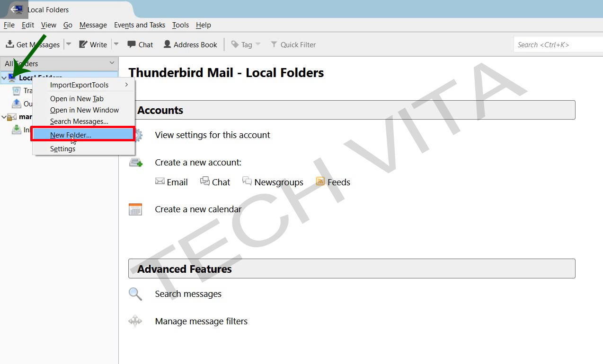
Task: Click Create a new calendar
Action: coord(198,209)
